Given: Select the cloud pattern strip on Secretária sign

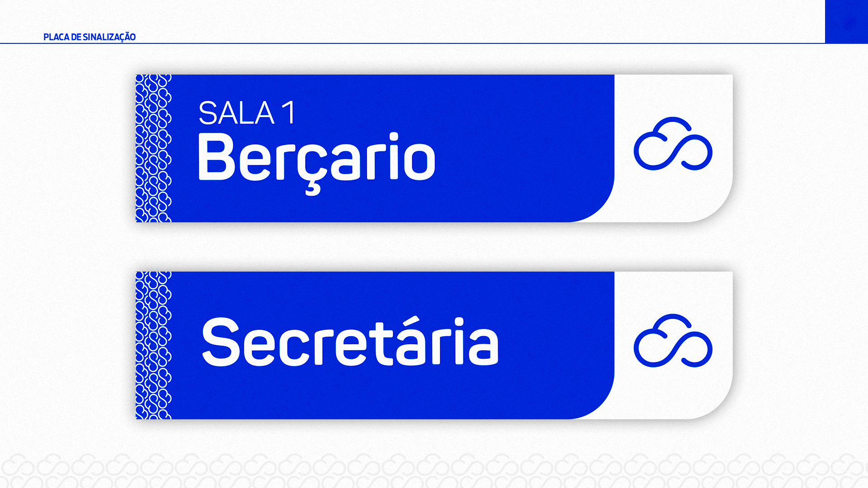Looking at the screenshot, I should click(x=154, y=345).
